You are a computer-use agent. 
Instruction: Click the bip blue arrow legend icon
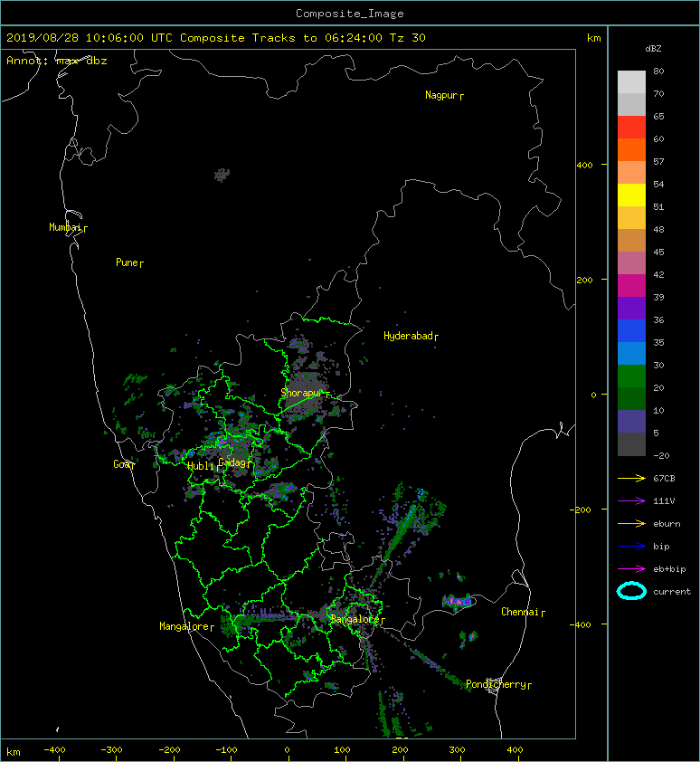(x=631, y=547)
